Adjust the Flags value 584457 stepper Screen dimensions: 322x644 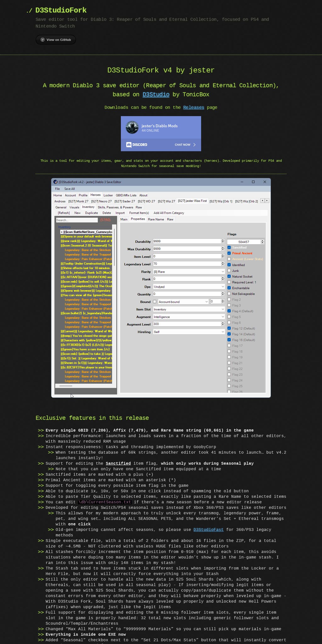(262, 242)
